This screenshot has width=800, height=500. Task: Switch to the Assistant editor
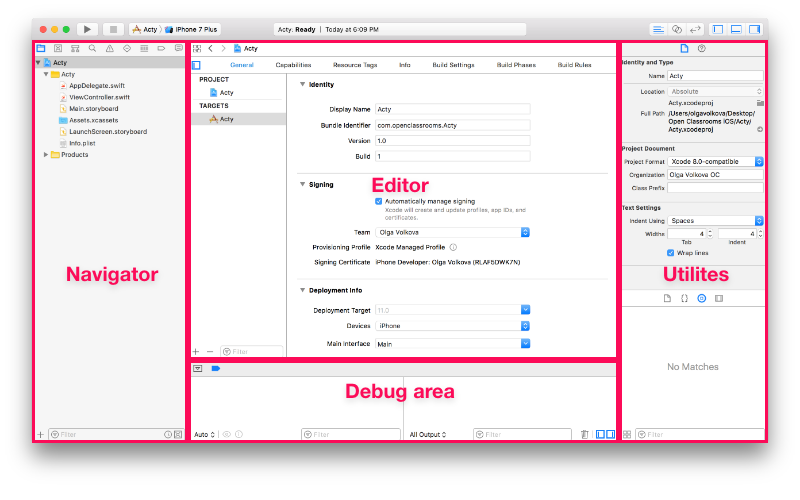coord(677,29)
